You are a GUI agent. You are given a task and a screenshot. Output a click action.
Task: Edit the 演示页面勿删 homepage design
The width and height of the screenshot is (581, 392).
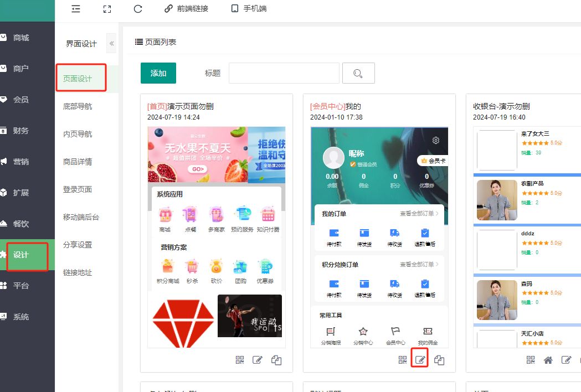(257, 360)
